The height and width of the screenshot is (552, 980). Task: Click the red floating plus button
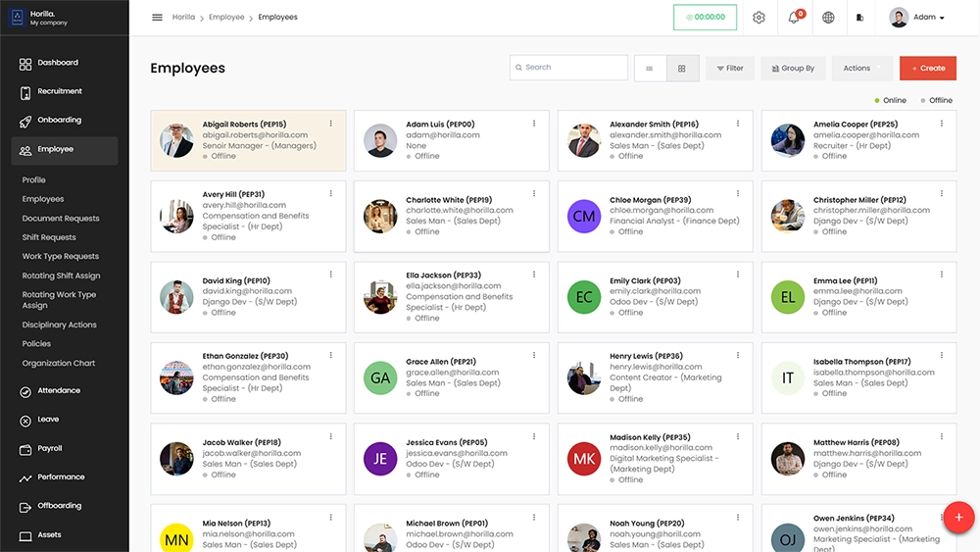click(957, 517)
